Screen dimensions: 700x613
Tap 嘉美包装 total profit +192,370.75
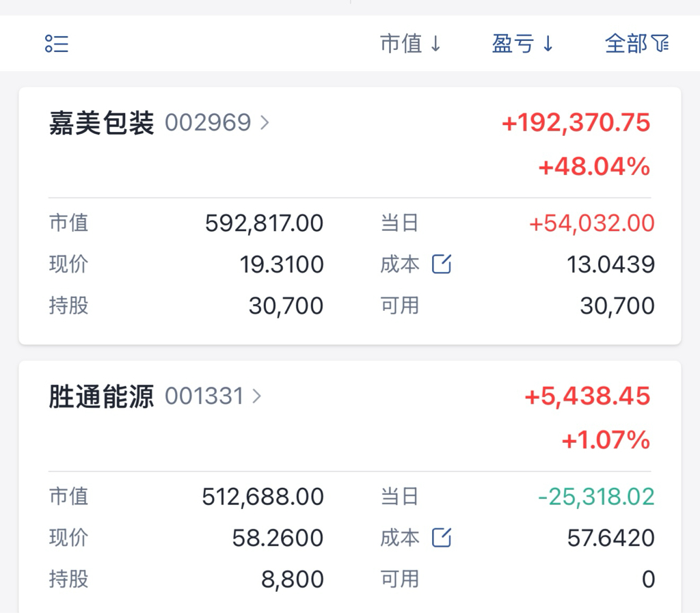pos(576,123)
